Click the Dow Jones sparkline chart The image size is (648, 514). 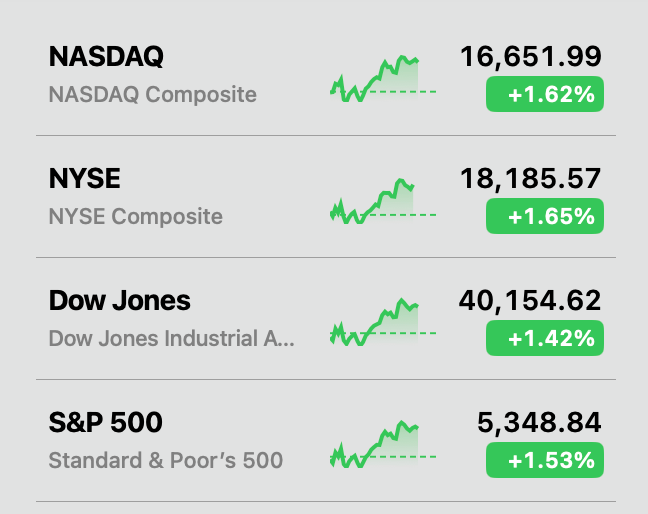[383, 323]
